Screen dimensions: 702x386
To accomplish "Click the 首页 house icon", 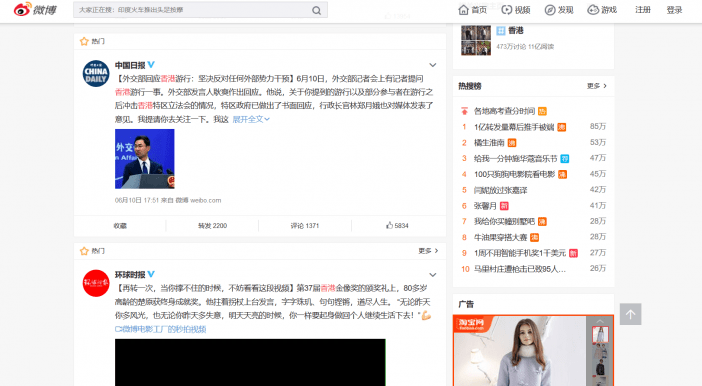I will tap(463, 10).
